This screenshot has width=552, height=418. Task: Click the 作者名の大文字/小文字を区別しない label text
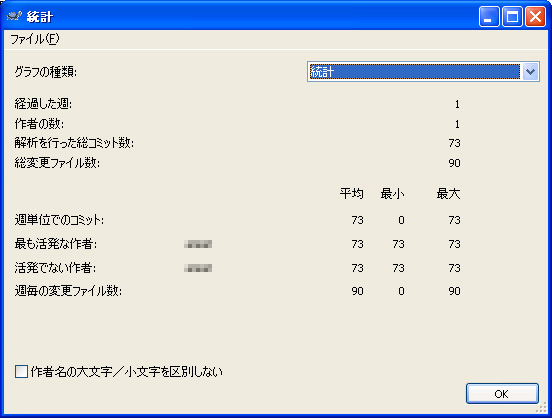(127, 372)
